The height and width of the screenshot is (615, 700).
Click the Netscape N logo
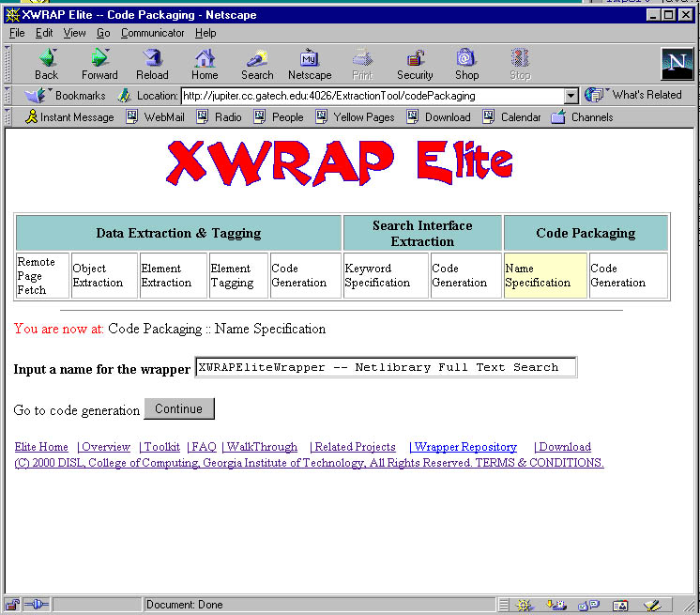[x=677, y=63]
